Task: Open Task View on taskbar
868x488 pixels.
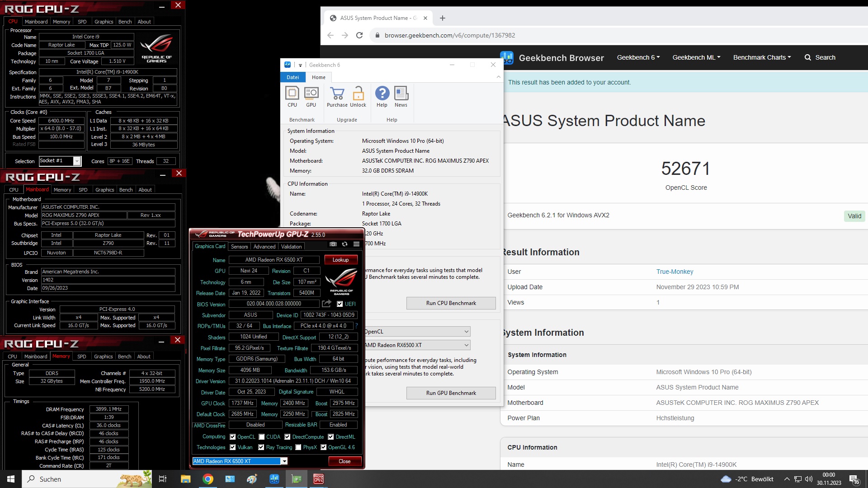Action: pos(163,479)
